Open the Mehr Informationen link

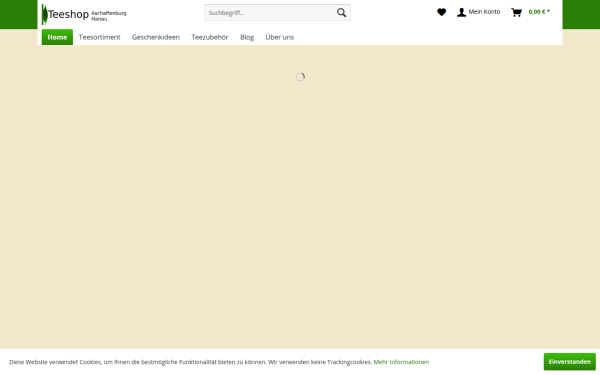[401, 362]
